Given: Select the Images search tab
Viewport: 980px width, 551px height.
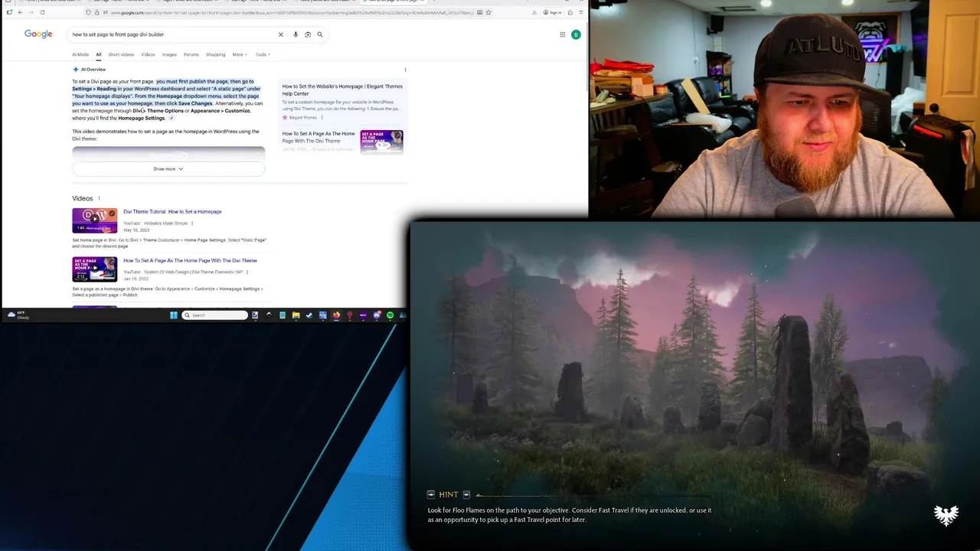Looking at the screenshot, I should (x=169, y=54).
